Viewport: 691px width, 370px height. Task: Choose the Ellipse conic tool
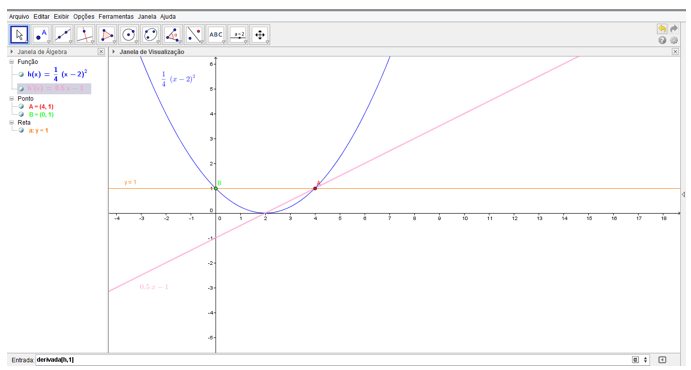coord(150,35)
